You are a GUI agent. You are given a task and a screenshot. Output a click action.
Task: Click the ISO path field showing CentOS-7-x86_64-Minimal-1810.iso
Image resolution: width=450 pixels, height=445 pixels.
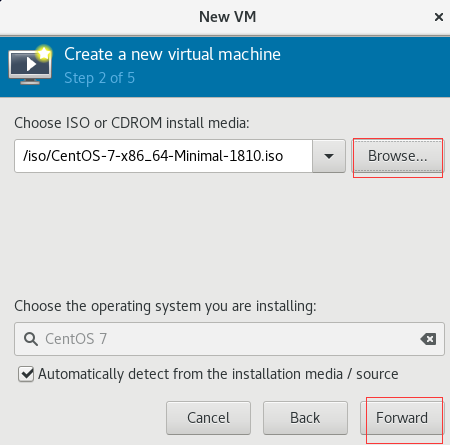[x=163, y=156]
